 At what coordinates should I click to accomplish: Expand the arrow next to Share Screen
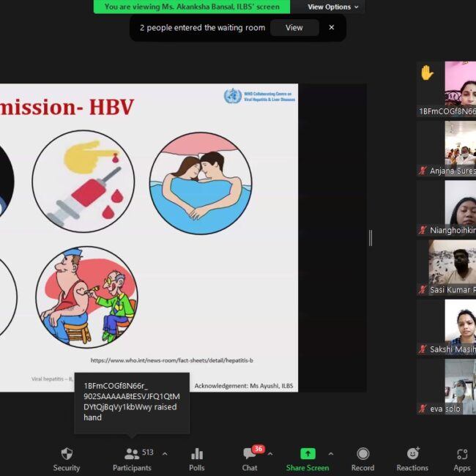coord(331,454)
